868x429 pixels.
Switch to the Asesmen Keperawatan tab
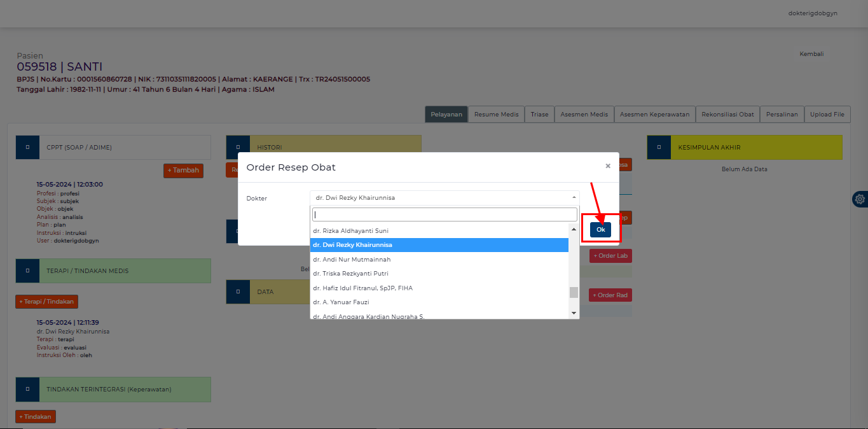point(654,115)
